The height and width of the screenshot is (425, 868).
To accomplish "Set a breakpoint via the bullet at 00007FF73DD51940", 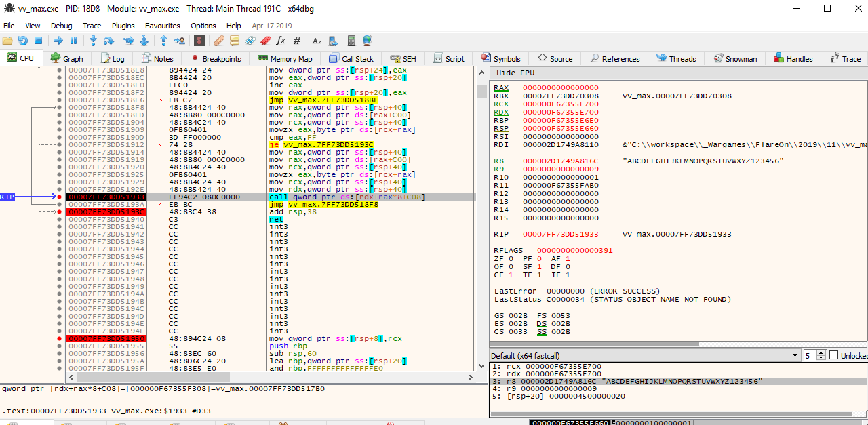I will coord(60,219).
